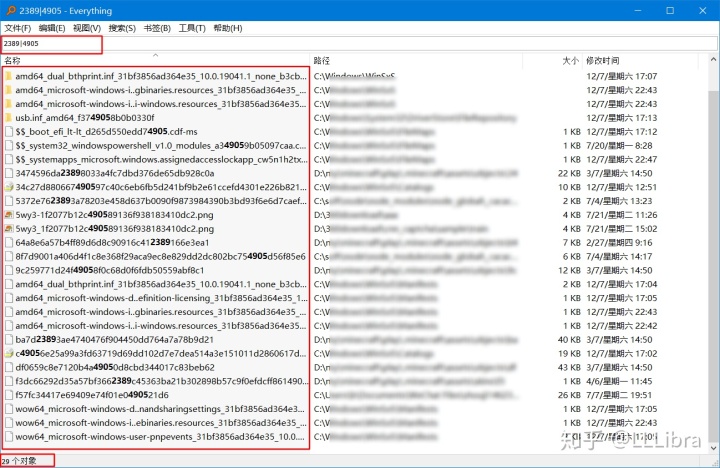Click file icon of 3474596da2389 row
720x468 pixels.
(9, 173)
